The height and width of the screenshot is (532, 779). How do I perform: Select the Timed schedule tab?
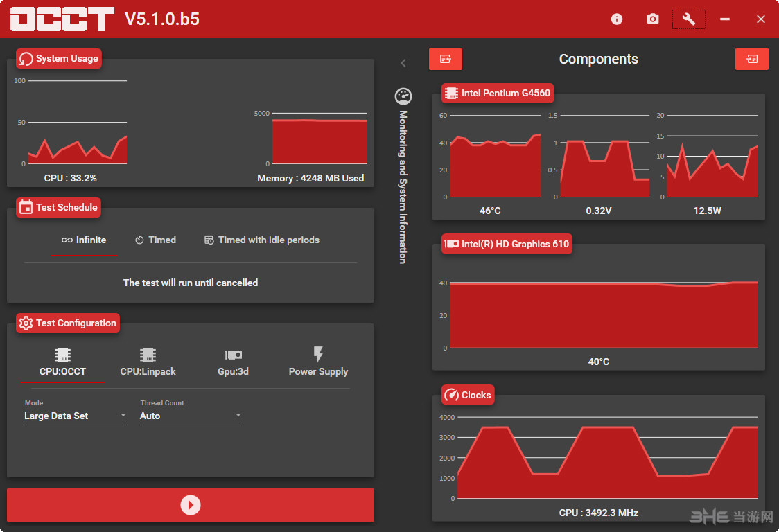click(155, 240)
